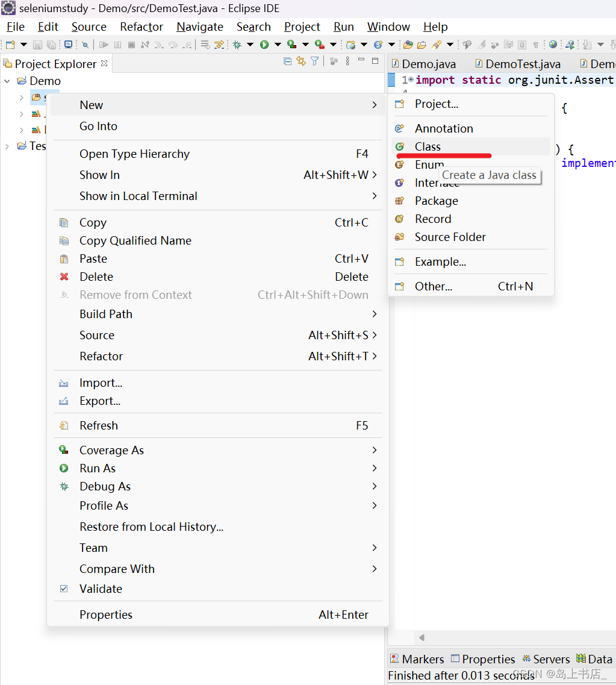Click the Drop to Frame icon
Screen dimensions: 616x685
[x=205, y=44]
